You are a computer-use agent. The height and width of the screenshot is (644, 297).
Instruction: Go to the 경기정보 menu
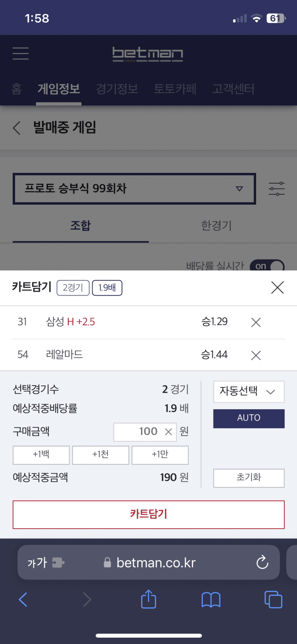(x=117, y=89)
